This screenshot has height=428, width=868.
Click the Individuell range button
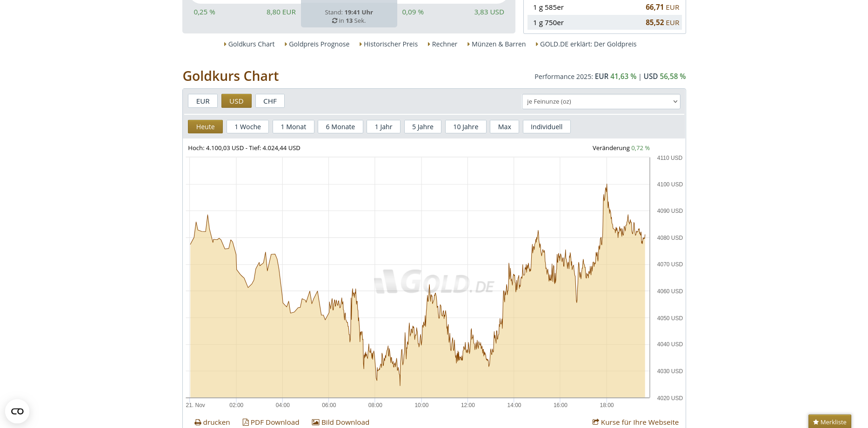click(546, 127)
